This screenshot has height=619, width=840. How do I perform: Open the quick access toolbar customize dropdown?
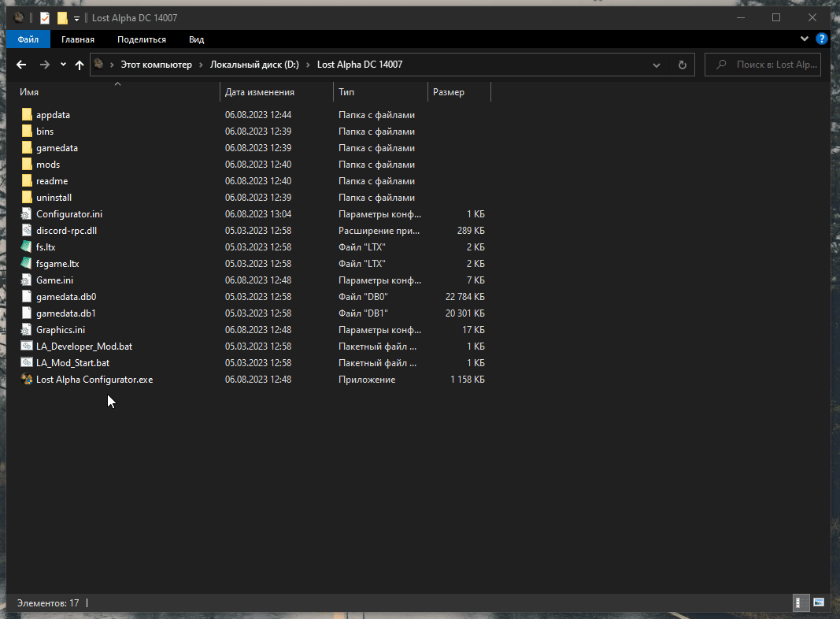point(76,19)
